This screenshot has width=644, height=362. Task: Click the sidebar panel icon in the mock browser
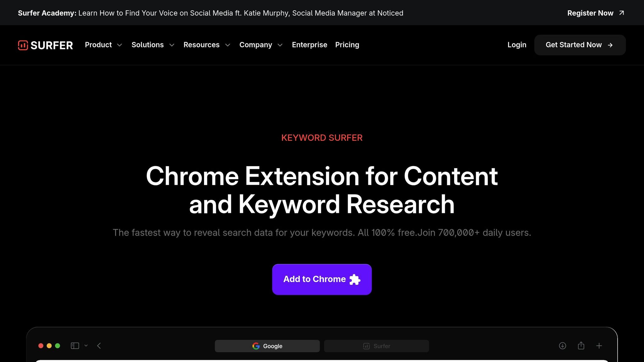click(75, 346)
